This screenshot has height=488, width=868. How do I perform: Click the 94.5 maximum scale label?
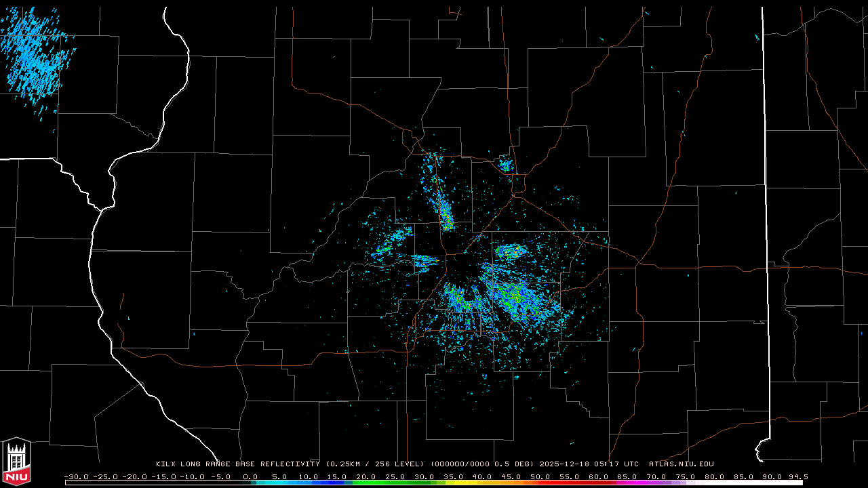(x=797, y=476)
